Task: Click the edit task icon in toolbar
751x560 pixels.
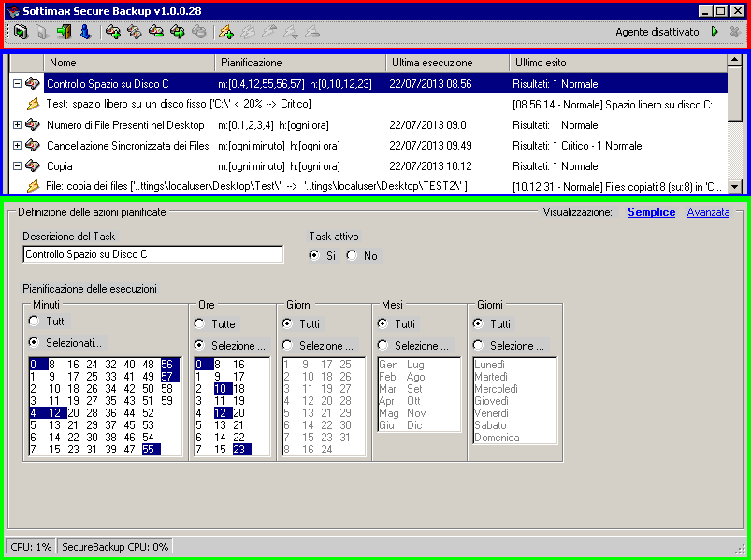Action: (135, 32)
